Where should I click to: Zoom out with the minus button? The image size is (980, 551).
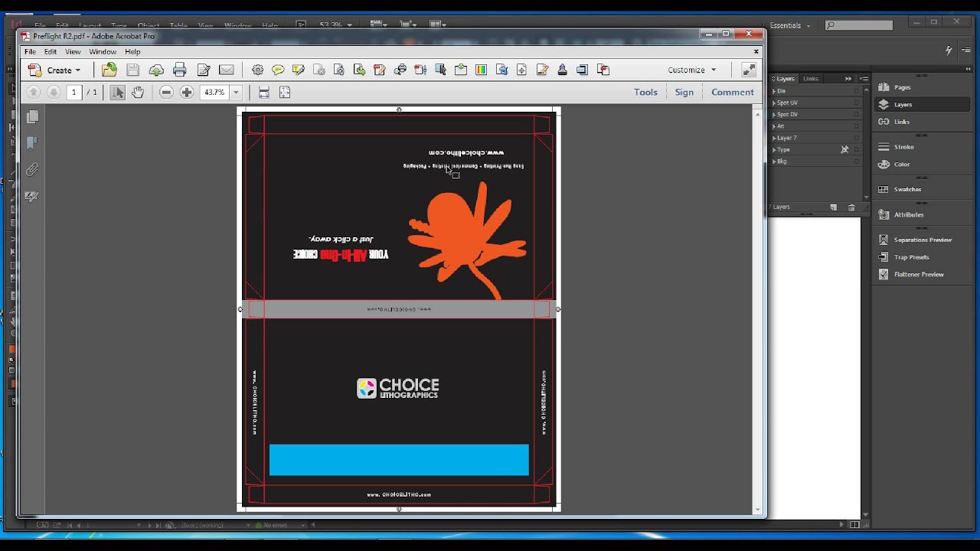click(166, 92)
